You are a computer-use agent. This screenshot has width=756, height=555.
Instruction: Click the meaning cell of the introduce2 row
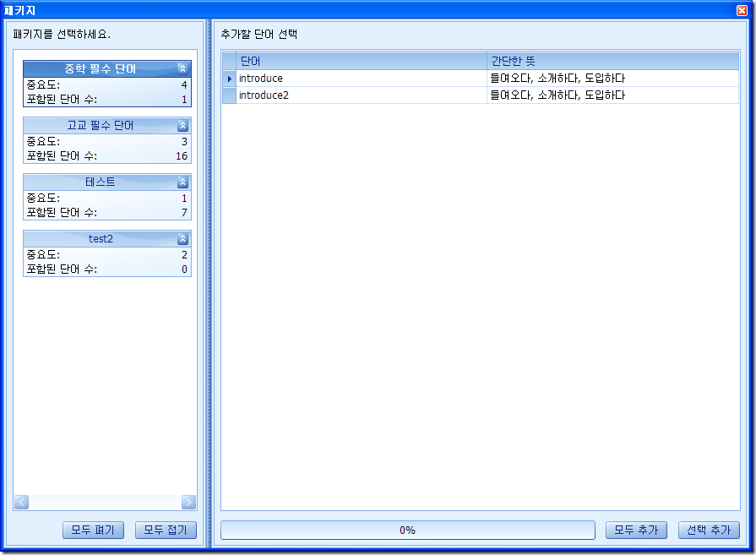click(612, 95)
